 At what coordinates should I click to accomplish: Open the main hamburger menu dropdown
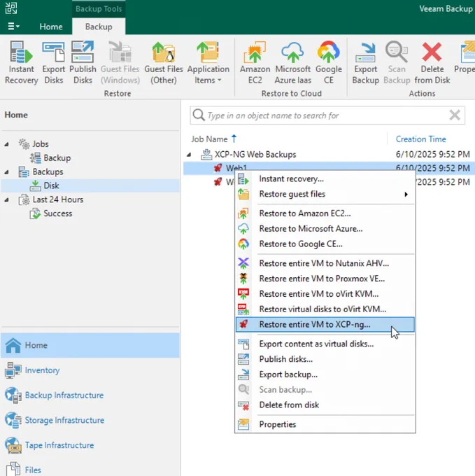pos(13,27)
